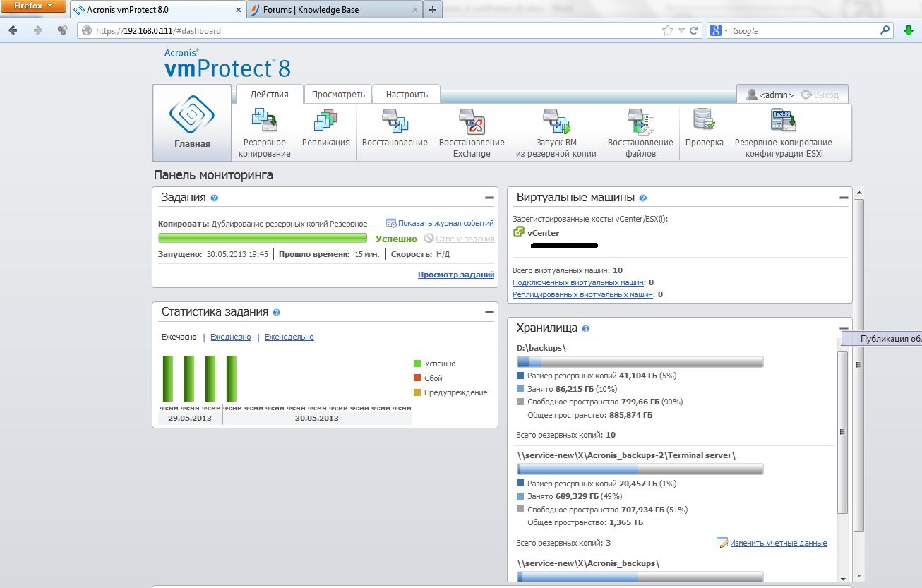
Task: Open Резервное копирование конфигурации ESXi
Action: pos(784,133)
